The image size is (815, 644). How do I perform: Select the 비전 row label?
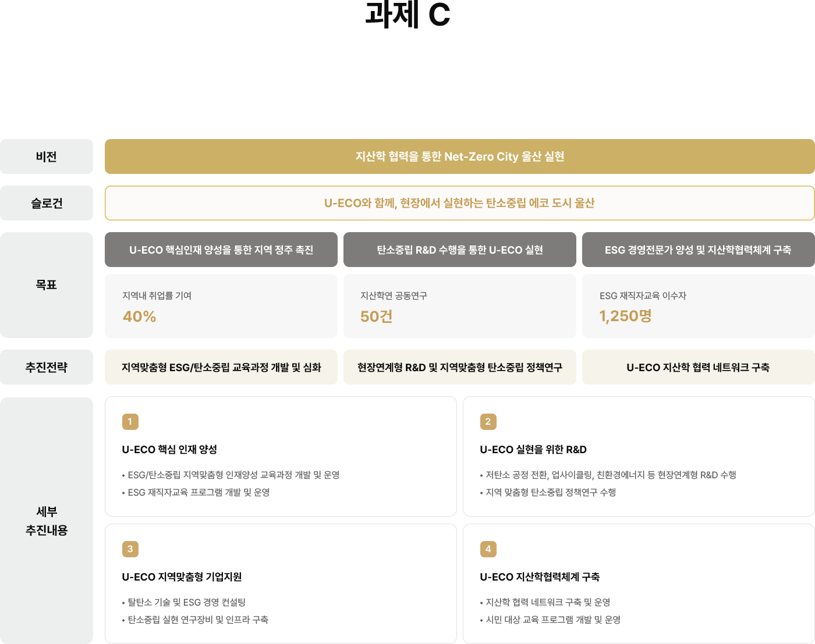click(47, 156)
